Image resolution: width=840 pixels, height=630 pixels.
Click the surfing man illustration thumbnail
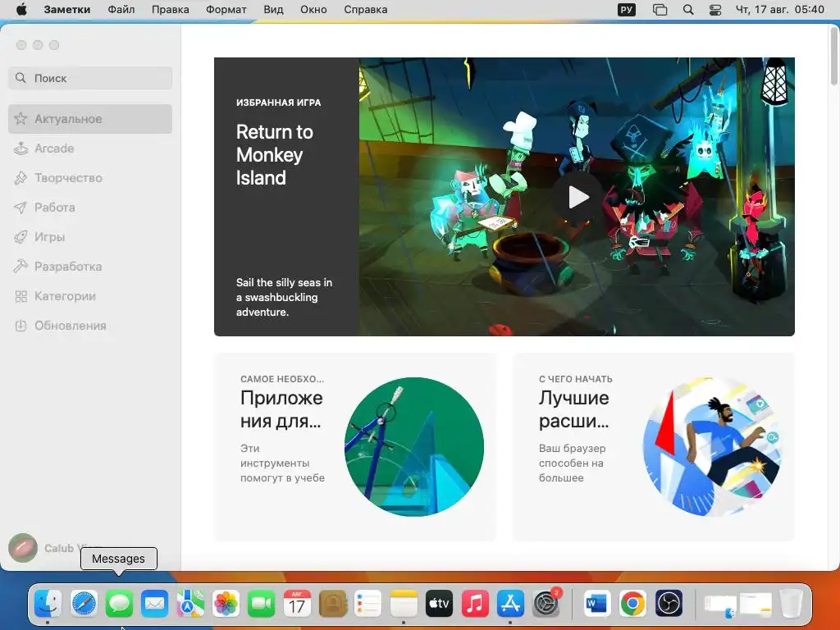[713, 447]
